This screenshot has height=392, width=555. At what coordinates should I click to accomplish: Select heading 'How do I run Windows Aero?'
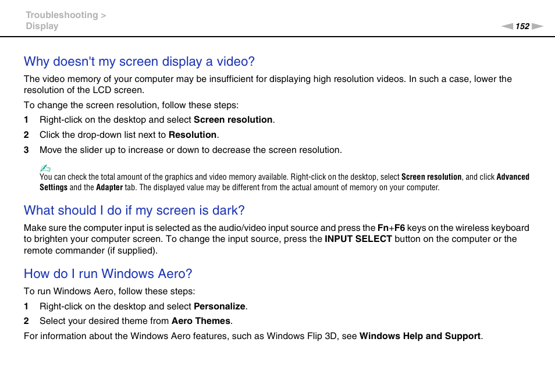pos(108,274)
